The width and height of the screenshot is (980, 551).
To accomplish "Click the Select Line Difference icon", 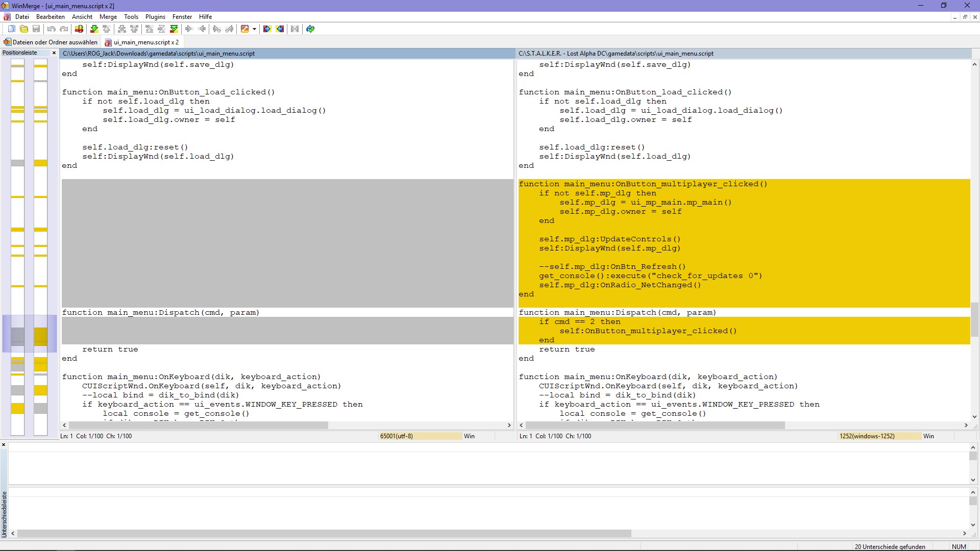I will pos(79,29).
